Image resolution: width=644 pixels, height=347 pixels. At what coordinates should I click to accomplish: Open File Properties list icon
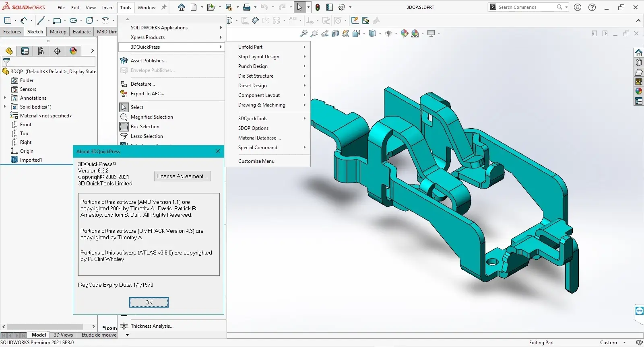pos(330,7)
